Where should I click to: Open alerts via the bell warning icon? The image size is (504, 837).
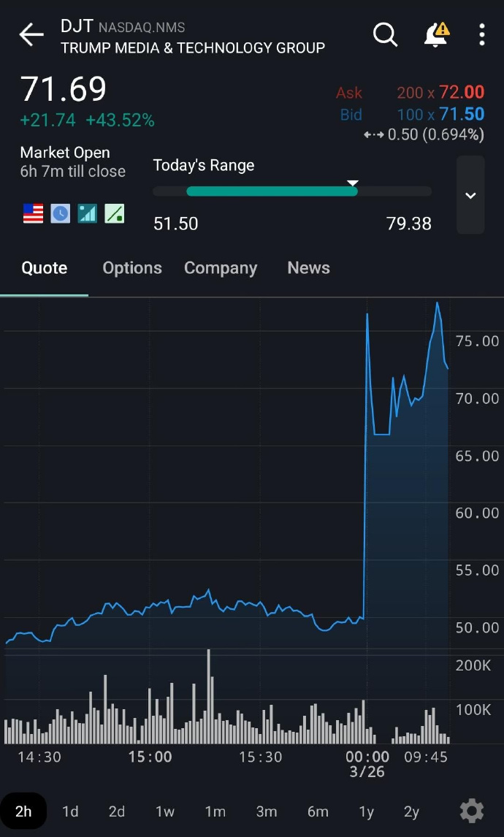pyautogui.click(x=437, y=35)
